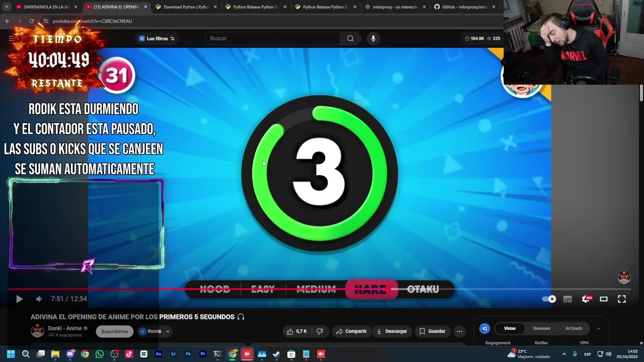Click the magnifier search button
Viewport: 644px width, 362px height.
point(350,38)
